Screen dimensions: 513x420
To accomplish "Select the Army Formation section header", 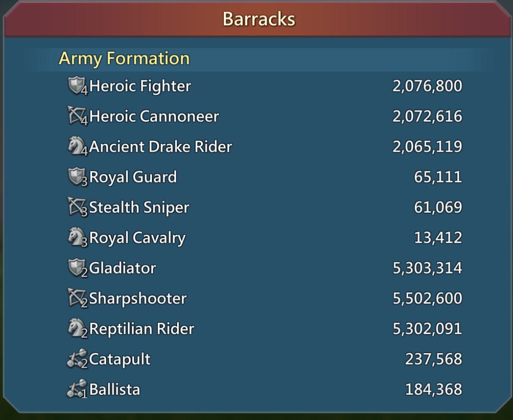I will (124, 59).
